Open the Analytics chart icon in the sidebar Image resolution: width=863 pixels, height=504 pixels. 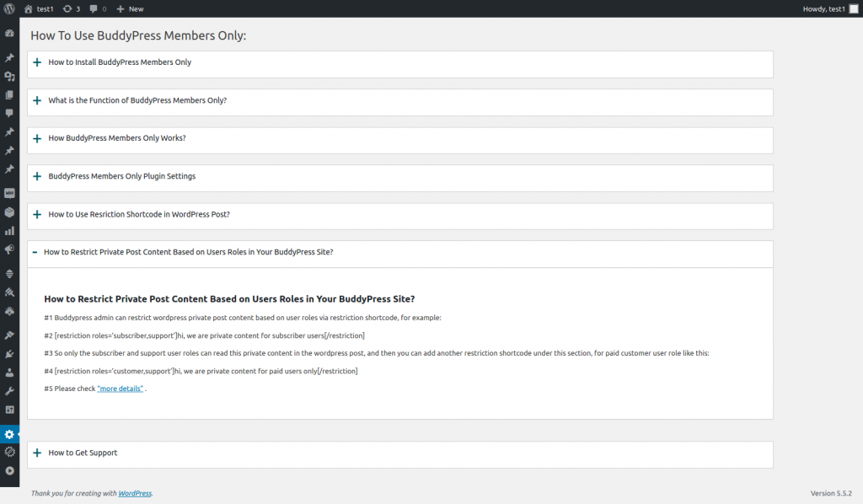[9, 229]
